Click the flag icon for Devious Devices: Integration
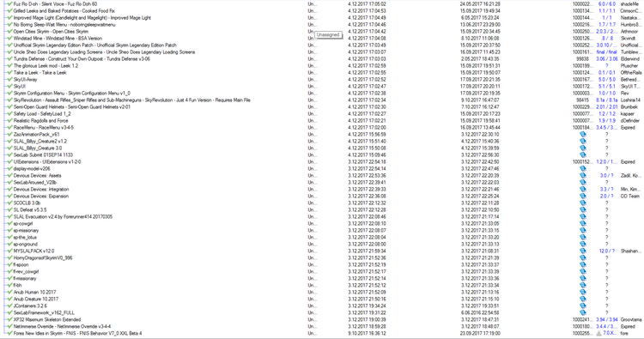The width and height of the screenshot is (644, 339). point(583,189)
